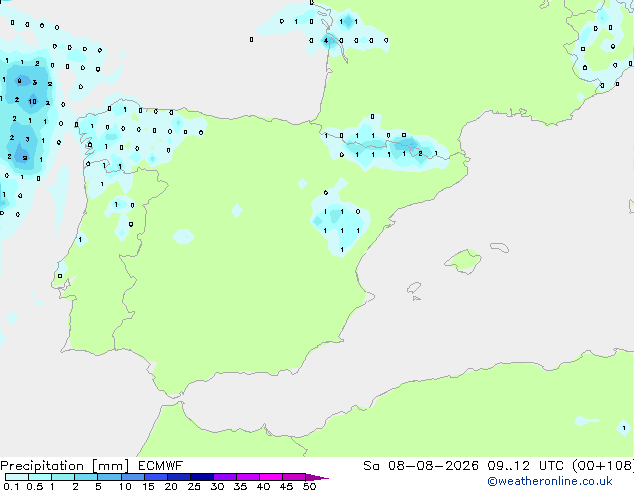This screenshot has width=634, height=490.
Task: Select the 35–40 mm legend color swatch
Action: 247,477
